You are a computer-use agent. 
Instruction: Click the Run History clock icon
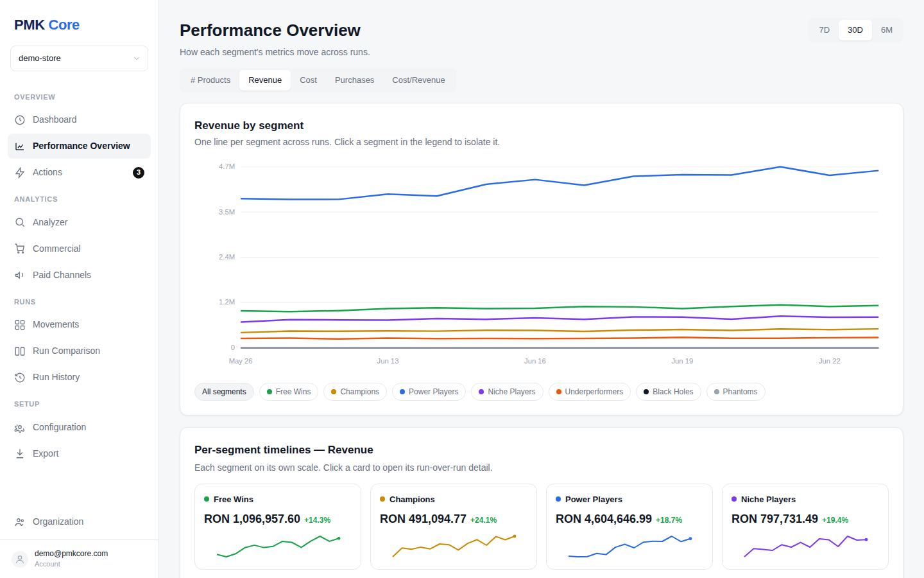pyautogui.click(x=20, y=378)
